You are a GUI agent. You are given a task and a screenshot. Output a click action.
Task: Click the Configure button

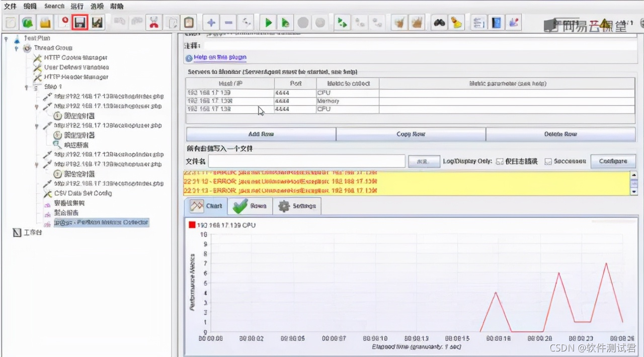pos(613,161)
